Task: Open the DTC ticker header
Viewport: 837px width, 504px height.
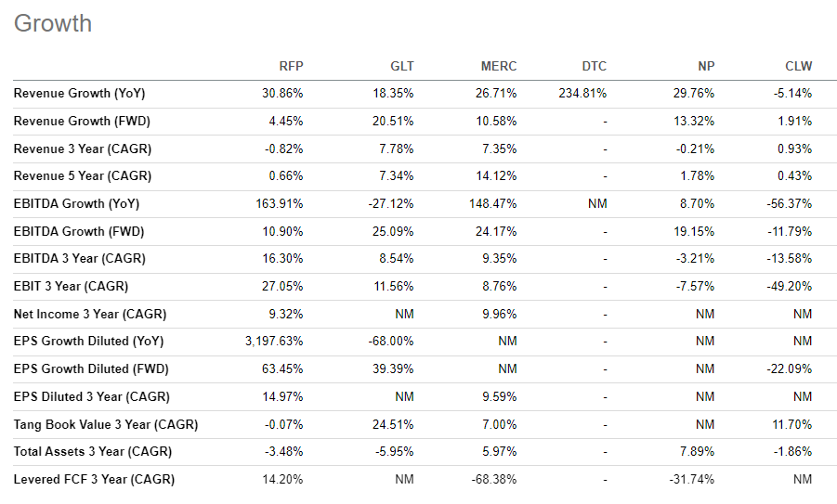Action: pos(595,66)
